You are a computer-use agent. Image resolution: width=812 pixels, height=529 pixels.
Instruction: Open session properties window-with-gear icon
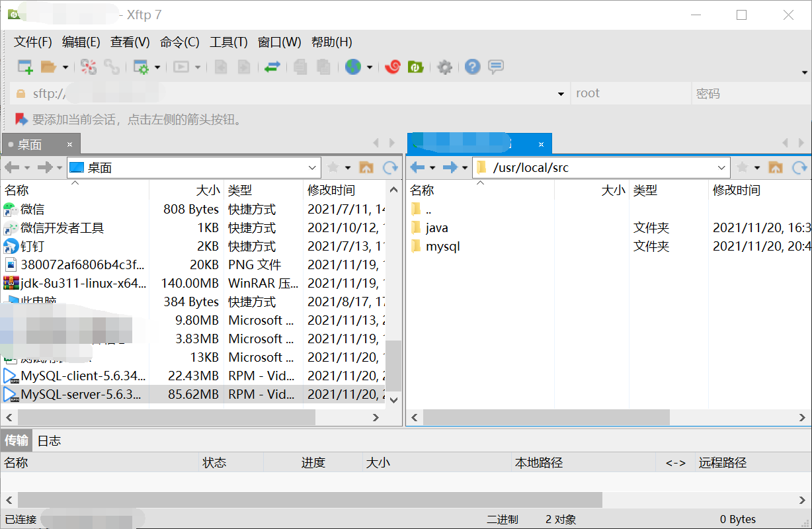(x=141, y=67)
